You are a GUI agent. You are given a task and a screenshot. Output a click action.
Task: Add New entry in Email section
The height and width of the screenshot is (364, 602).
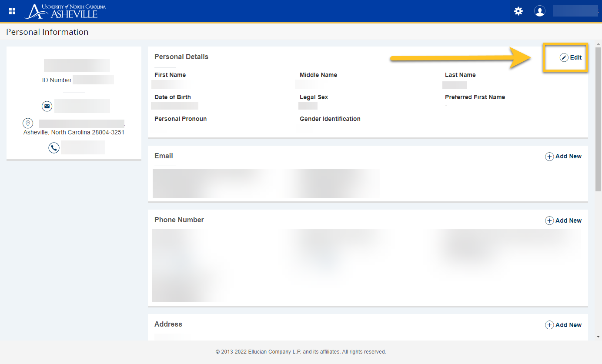[563, 156]
